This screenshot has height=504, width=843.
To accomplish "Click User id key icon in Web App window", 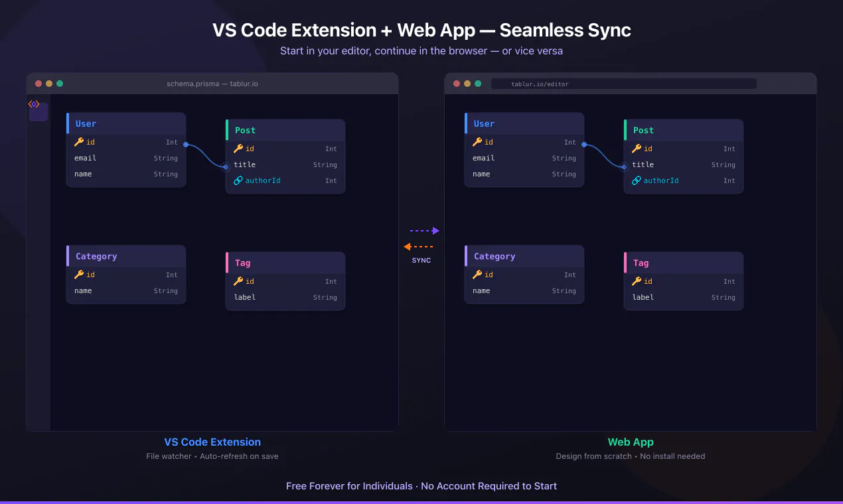I will 477,142.
